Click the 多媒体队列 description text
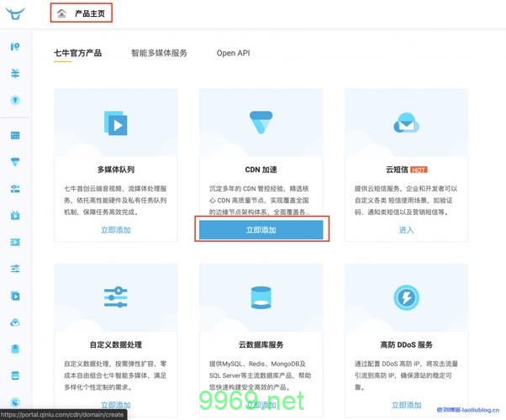Viewport: 506px width, 420px height. (x=115, y=200)
